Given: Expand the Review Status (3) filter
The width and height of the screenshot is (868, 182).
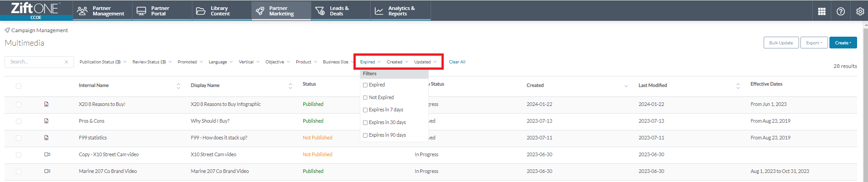Looking at the screenshot, I should [152, 62].
